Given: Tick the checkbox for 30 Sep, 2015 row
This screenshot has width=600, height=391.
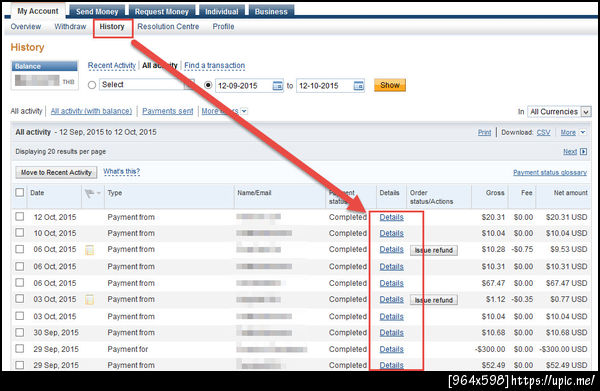Looking at the screenshot, I should (x=20, y=332).
